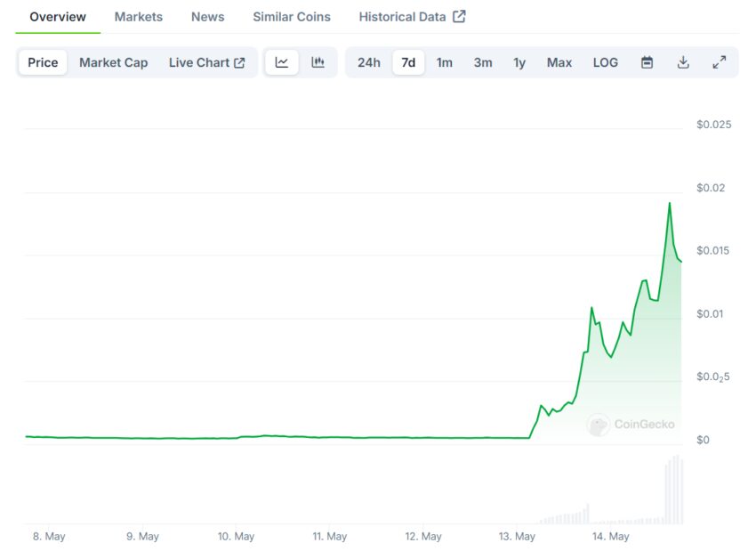Switch chart to Market Cap
756x559 pixels.
click(113, 62)
